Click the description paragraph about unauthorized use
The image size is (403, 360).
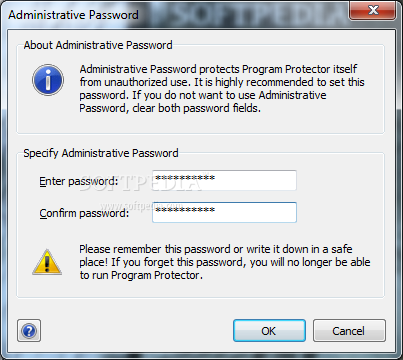(222, 88)
